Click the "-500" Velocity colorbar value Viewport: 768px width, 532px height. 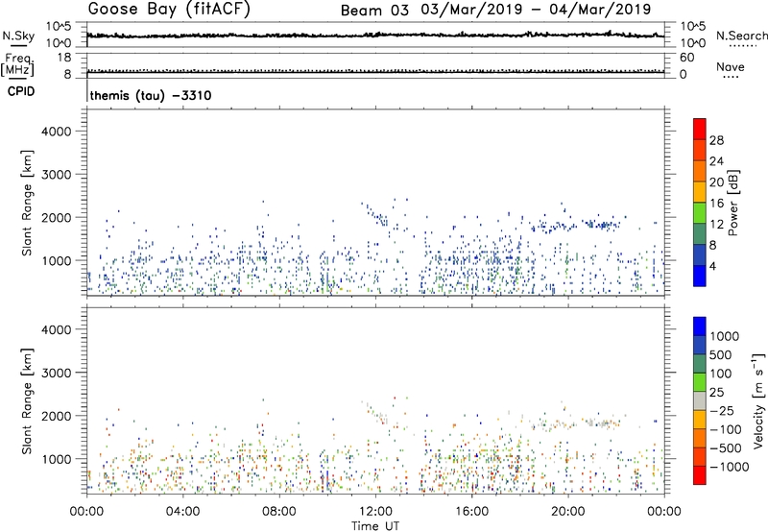[726, 448]
